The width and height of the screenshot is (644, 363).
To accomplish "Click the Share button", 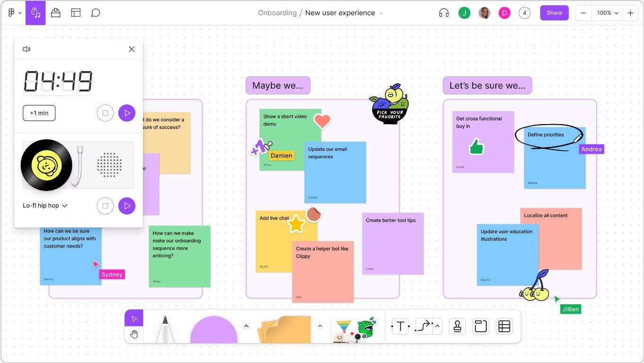I will click(554, 13).
